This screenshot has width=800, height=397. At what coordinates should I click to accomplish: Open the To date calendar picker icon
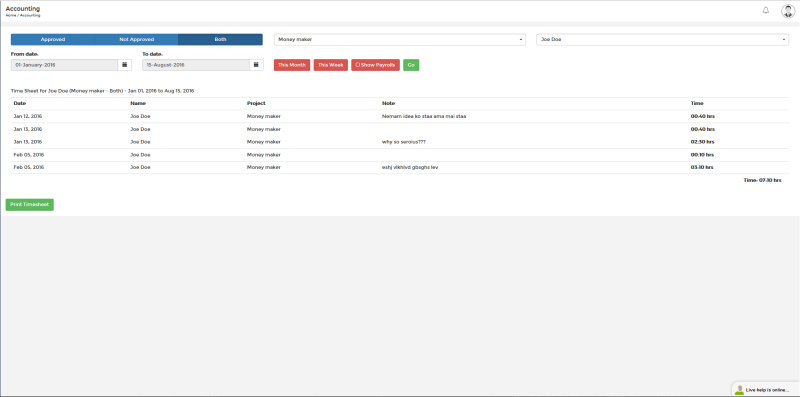point(256,65)
